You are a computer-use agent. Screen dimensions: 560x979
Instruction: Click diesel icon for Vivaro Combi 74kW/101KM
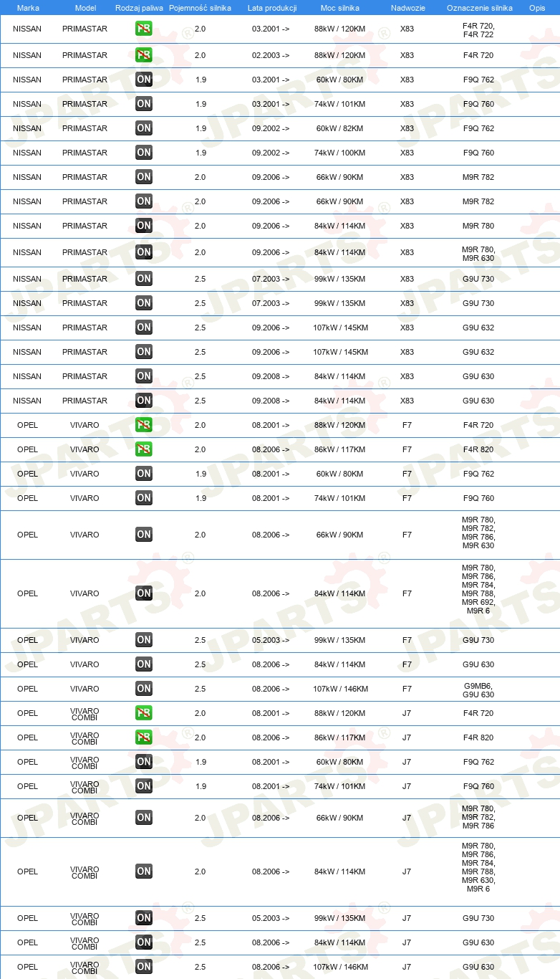pos(144,786)
